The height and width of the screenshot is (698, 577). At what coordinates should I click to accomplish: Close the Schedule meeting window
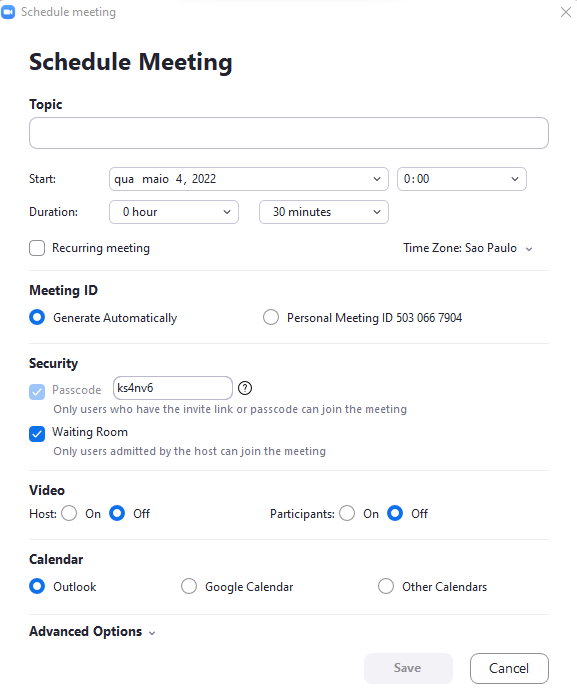coord(565,12)
